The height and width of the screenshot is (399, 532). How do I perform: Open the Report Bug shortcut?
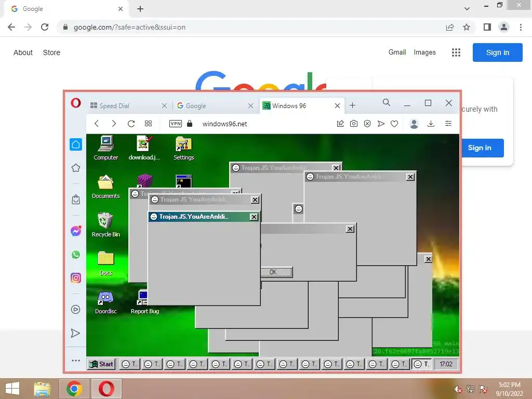point(144,302)
